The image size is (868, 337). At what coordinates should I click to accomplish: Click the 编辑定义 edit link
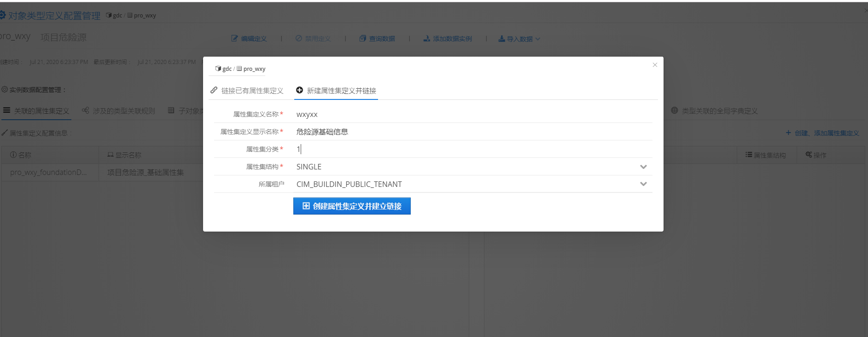point(249,39)
